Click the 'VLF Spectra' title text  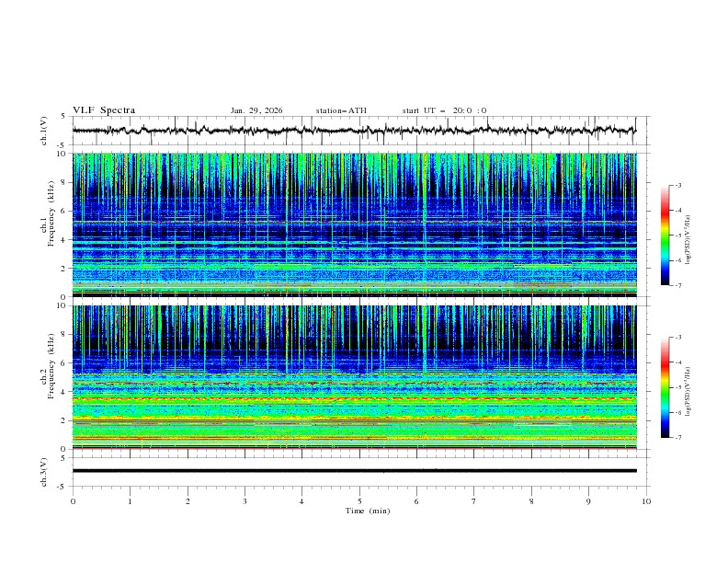104,110
